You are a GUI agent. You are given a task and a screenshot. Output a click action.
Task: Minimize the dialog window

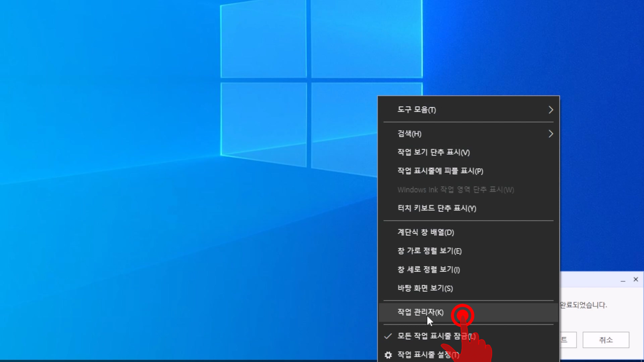pos(623,280)
